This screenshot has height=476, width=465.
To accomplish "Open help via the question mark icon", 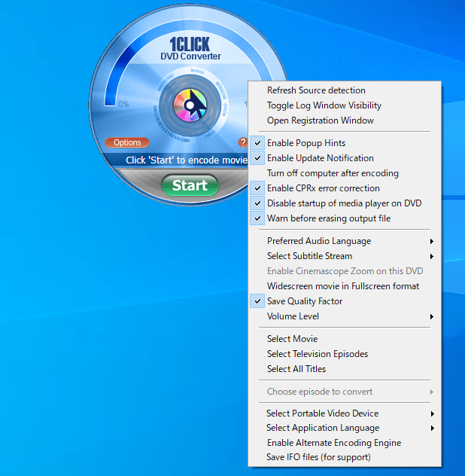I will pos(243,142).
